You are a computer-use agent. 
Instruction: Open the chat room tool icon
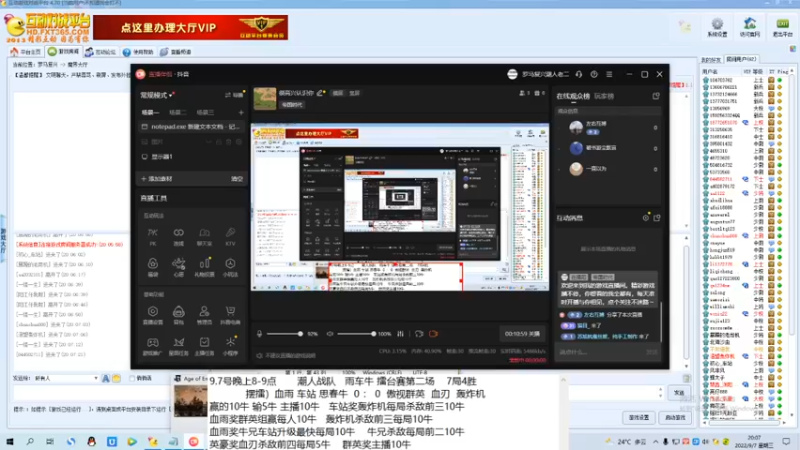click(204, 236)
